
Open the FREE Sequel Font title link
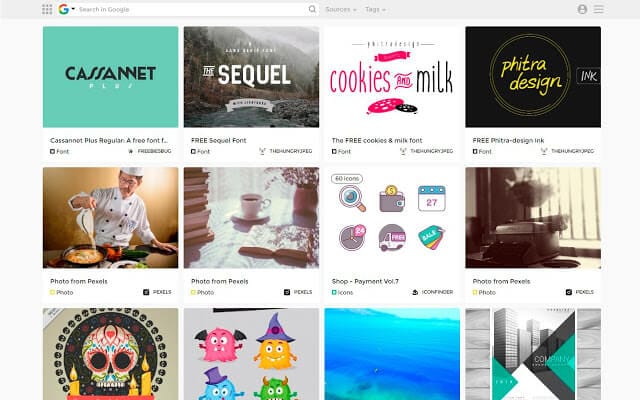(219, 140)
